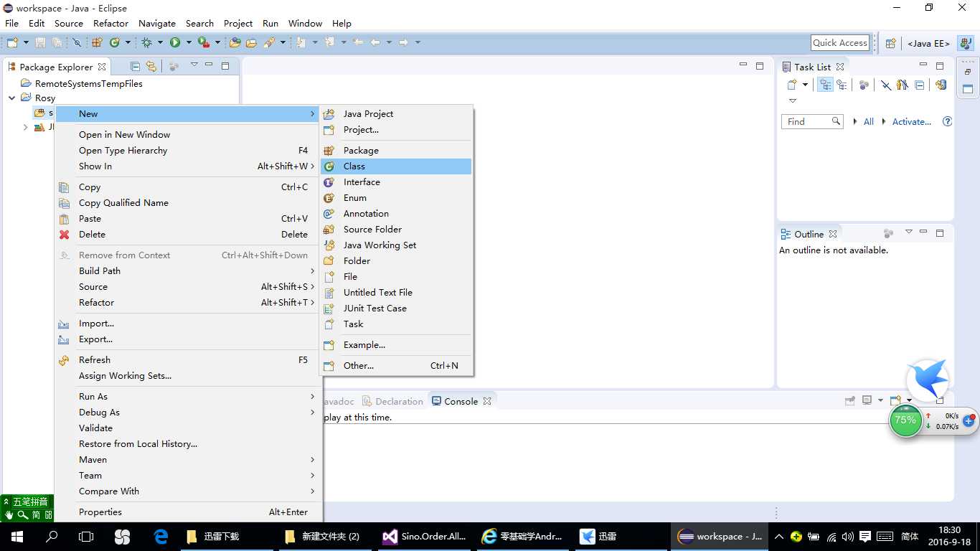Viewport: 980px width, 551px height.
Task: Click the Debug bug icon in toolbar
Action: coord(146,42)
